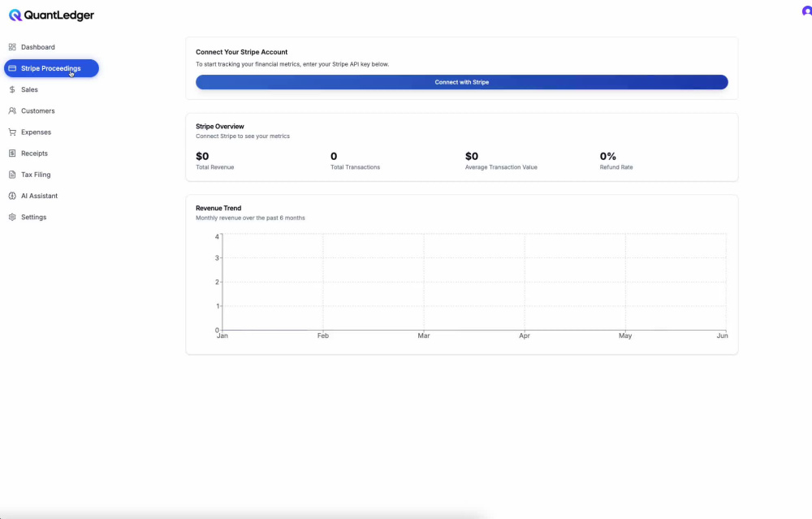Click the $0 Total Revenue value
812x519 pixels.
pyautogui.click(x=202, y=156)
